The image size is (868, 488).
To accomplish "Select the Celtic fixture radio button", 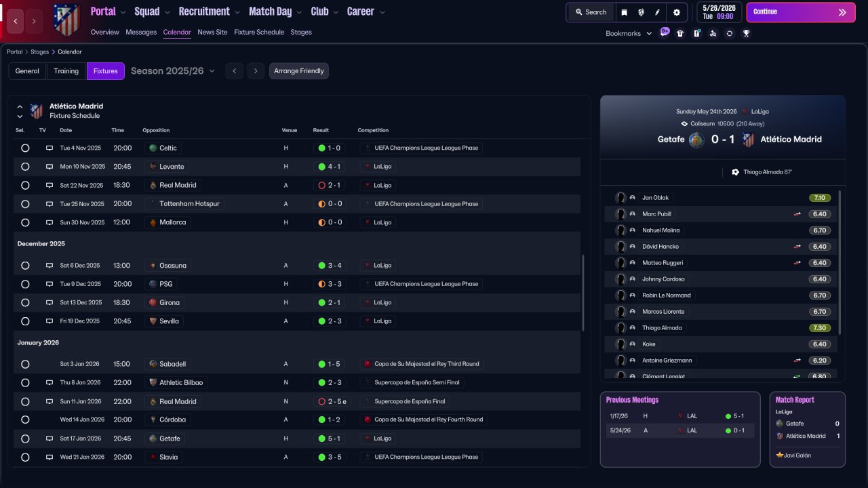I will click(25, 148).
